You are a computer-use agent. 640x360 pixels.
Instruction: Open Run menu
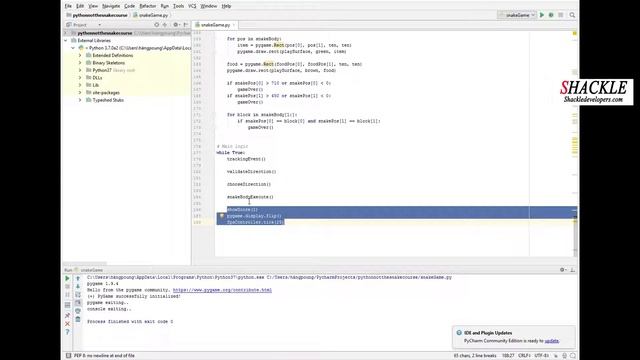(164, 6)
